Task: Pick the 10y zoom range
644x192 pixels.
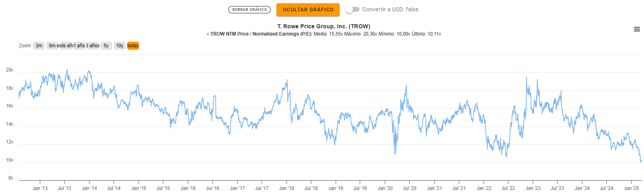Action: click(x=119, y=46)
